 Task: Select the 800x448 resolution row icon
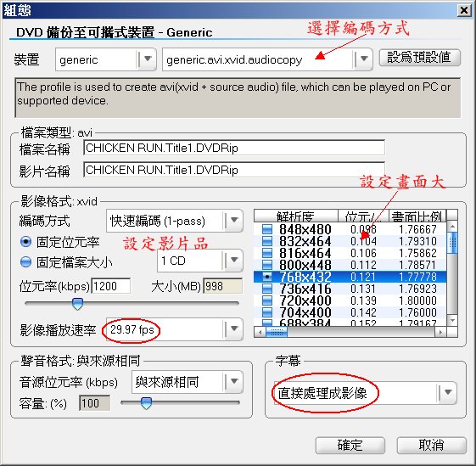click(x=267, y=265)
